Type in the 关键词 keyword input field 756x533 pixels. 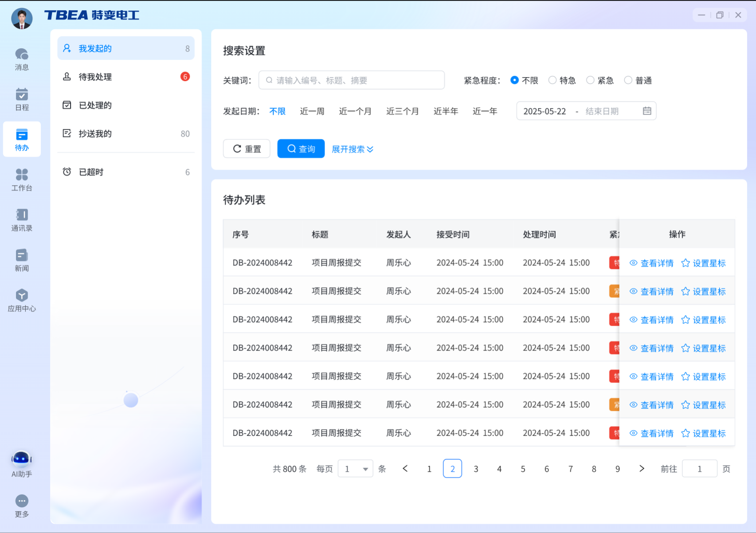pos(352,80)
